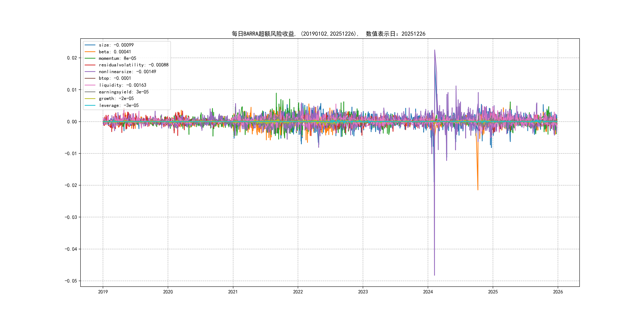Click the 2024 x-axis tick label
The height and width of the screenshot is (322, 644).
pos(428,292)
